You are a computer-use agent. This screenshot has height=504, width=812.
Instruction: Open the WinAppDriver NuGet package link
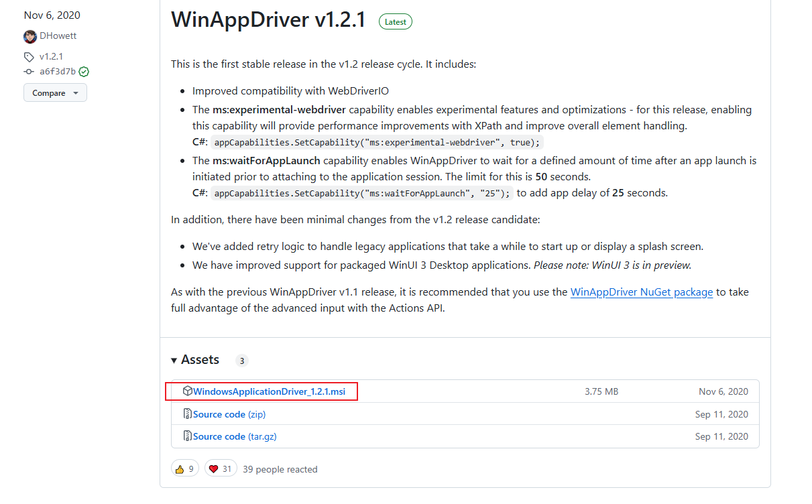tap(641, 292)
